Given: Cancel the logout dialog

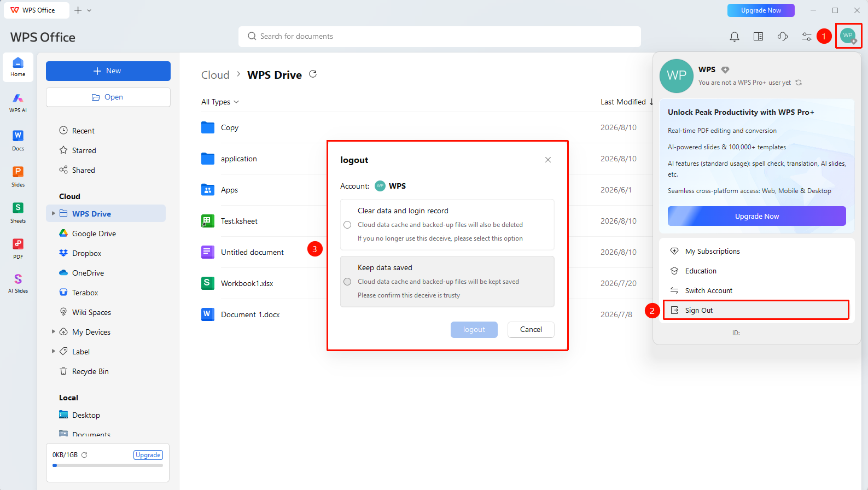Looking at the screenshot, I should point(531,330).
